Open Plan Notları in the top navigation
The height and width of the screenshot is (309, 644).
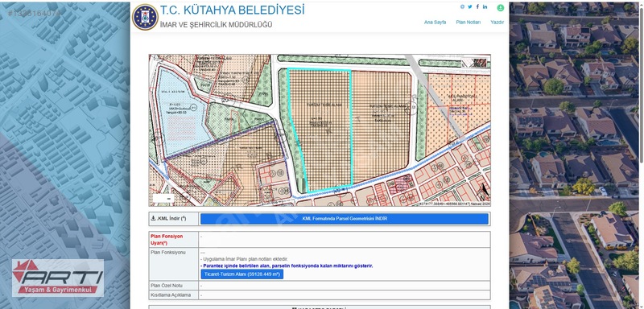(x=469, y=23)
